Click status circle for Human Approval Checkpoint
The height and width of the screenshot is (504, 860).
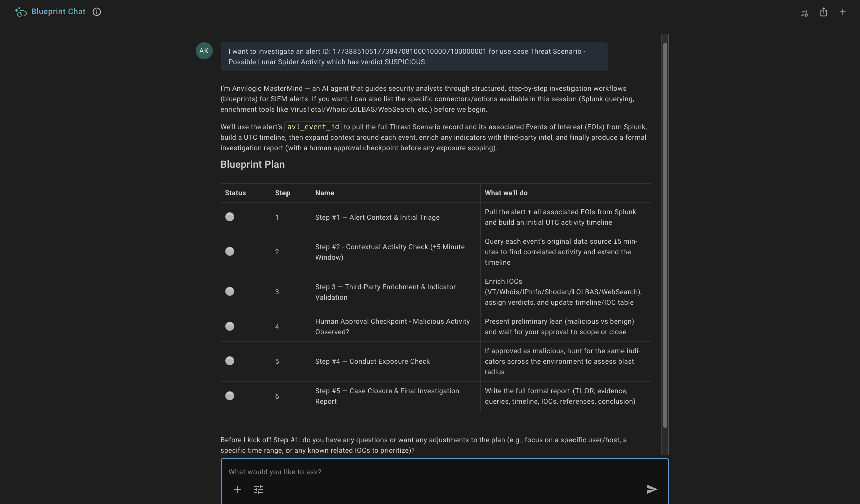click(230, 326)
